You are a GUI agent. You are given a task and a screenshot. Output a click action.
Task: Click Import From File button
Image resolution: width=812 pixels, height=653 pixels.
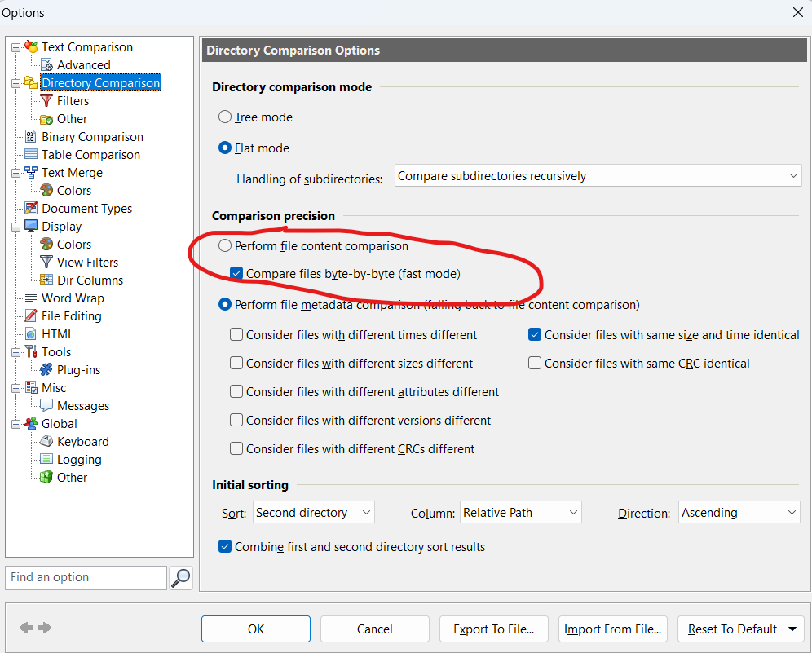click(x=612, y=629)
